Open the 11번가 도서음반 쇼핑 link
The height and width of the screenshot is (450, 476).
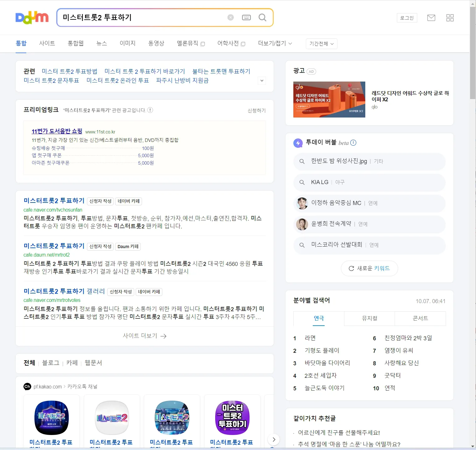[57, 131]
